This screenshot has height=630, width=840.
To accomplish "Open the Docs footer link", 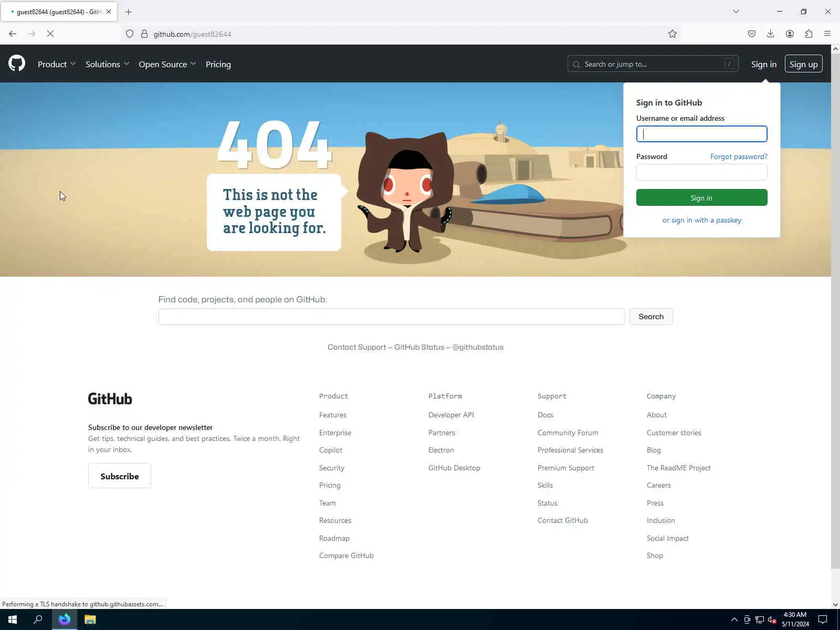I will pyautogui.click(x=545, y=415).
